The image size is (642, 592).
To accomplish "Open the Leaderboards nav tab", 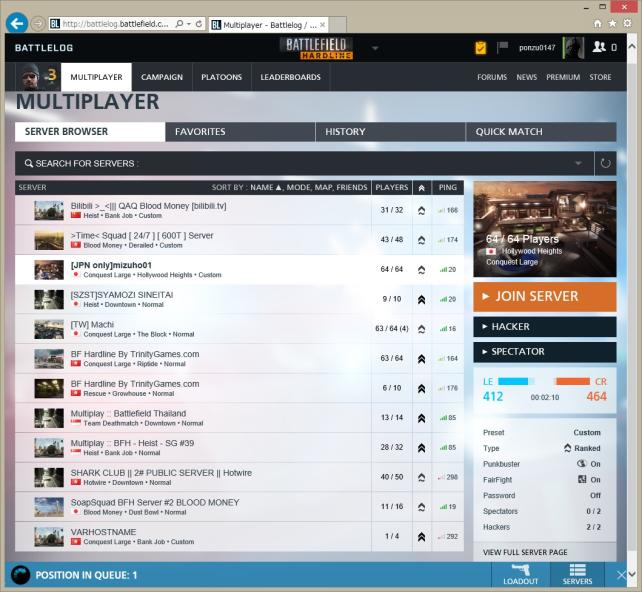I will pyautogui.click(x=291, y=77).
